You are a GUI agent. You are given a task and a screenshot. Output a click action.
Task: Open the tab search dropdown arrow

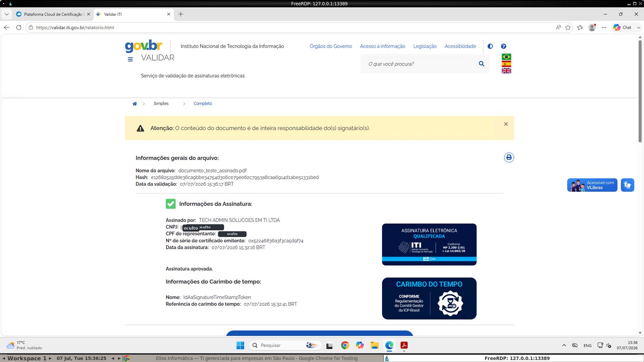(x=6, y=14)
